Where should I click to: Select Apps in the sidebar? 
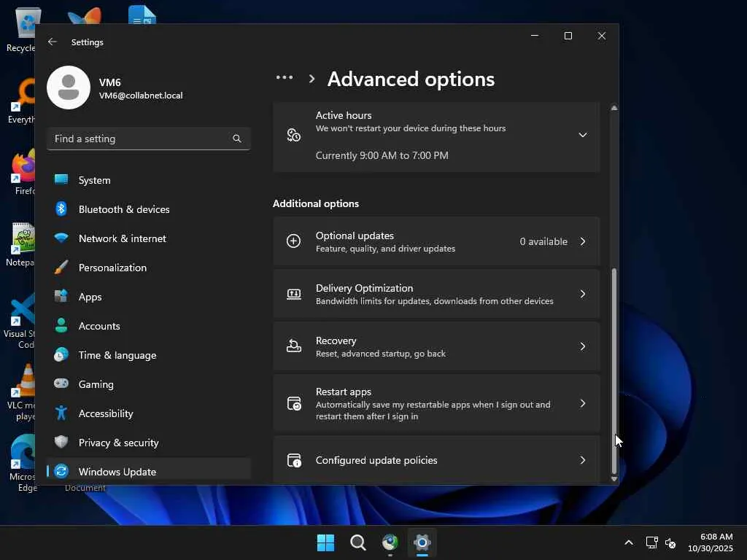(x=90, y=297)
